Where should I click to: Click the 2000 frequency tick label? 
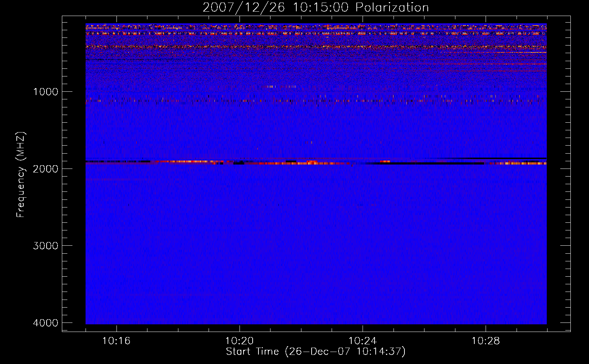coord(46,169)
